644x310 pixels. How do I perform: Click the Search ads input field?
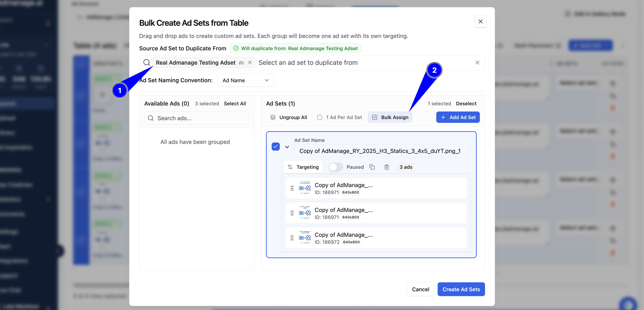point(197,118)
